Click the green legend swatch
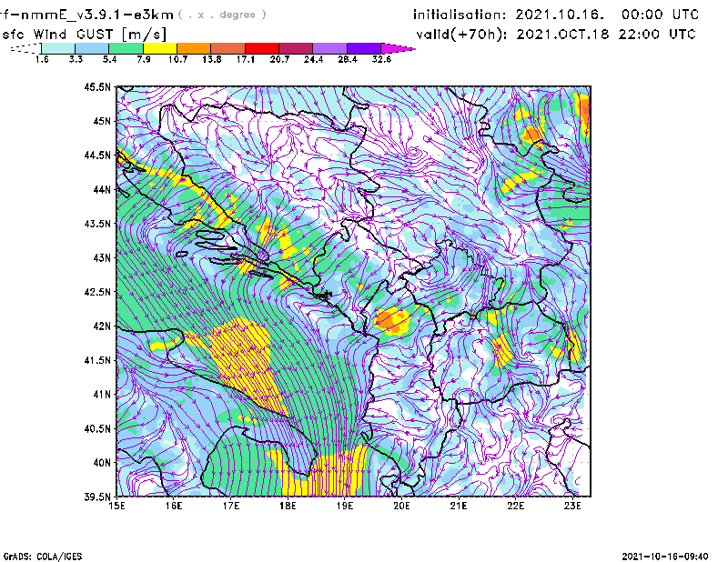This screenshot has width=728, height=562. pos(126,48)
